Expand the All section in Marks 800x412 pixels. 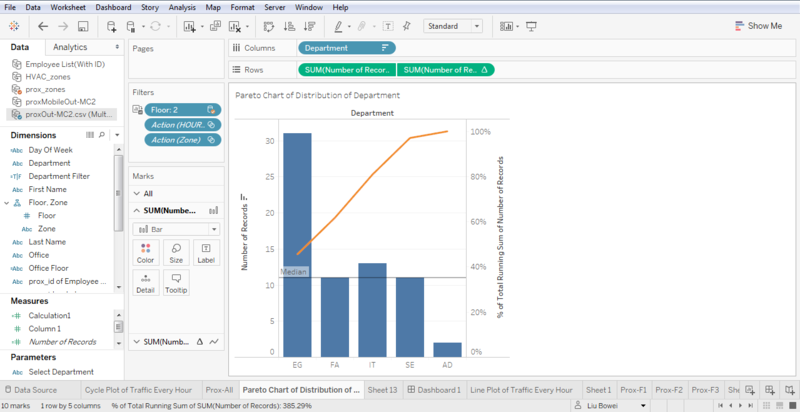[136, 194]
